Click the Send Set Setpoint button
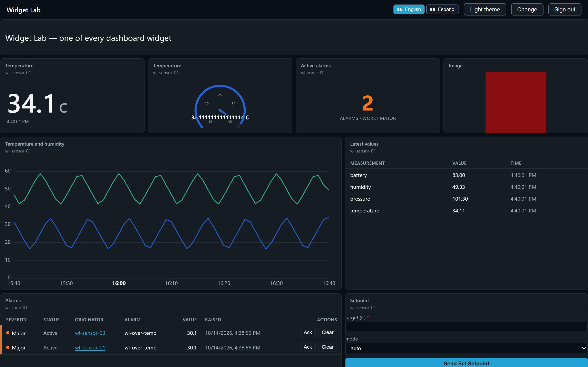 coord(466,363)
